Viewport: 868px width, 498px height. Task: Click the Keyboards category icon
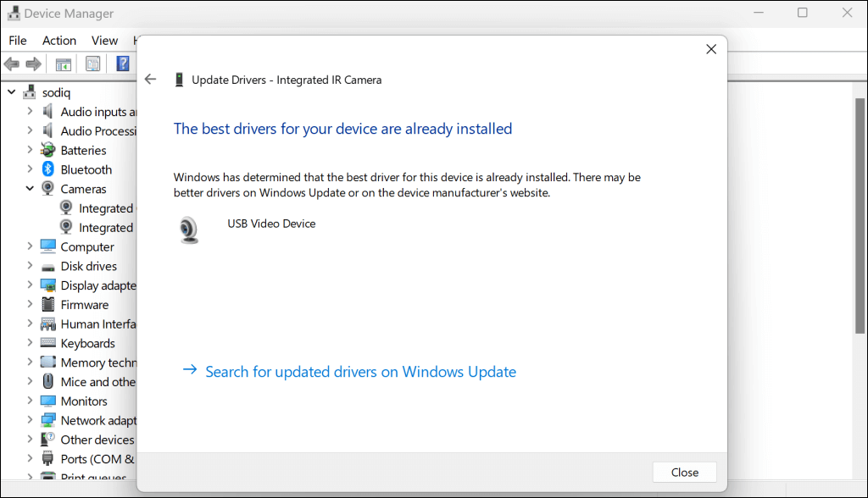click(x=48, y=343)
